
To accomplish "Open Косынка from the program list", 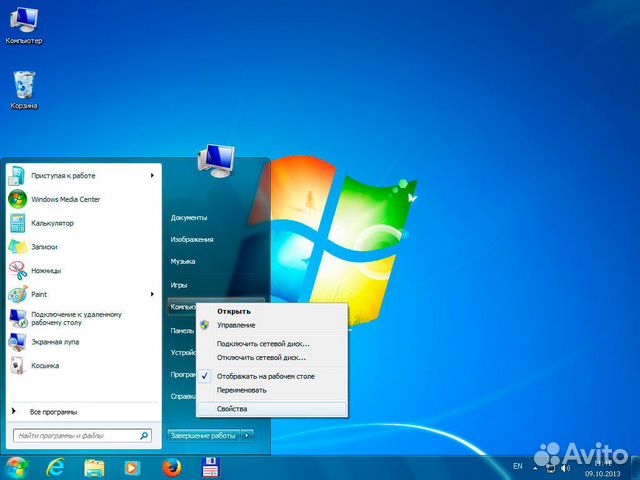I will (45, 365).
